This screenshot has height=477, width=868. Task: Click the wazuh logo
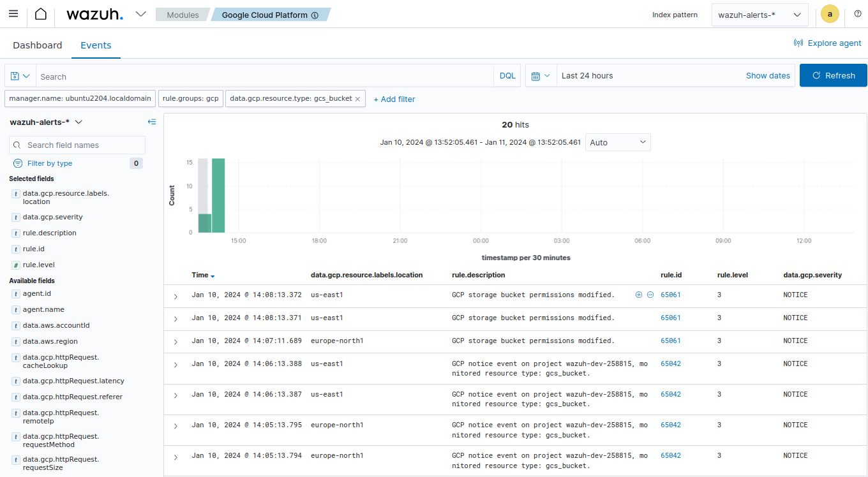click(x=94, y=14)
